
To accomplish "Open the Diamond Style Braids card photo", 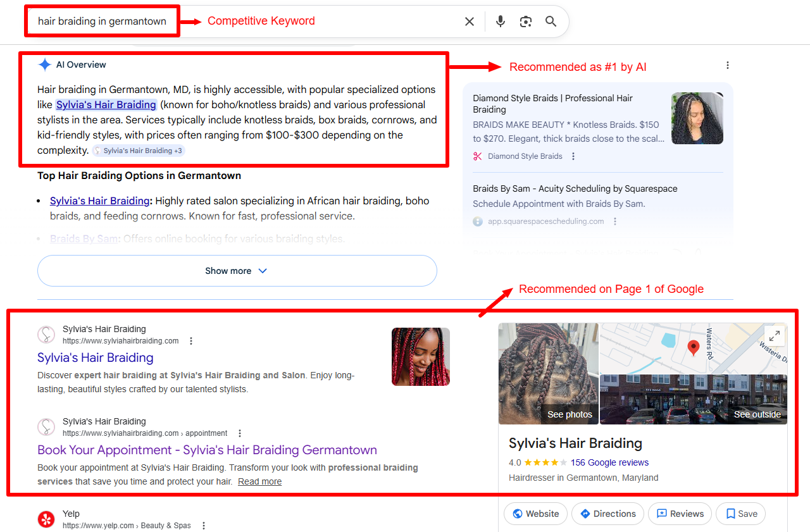I will coord(697,118).
